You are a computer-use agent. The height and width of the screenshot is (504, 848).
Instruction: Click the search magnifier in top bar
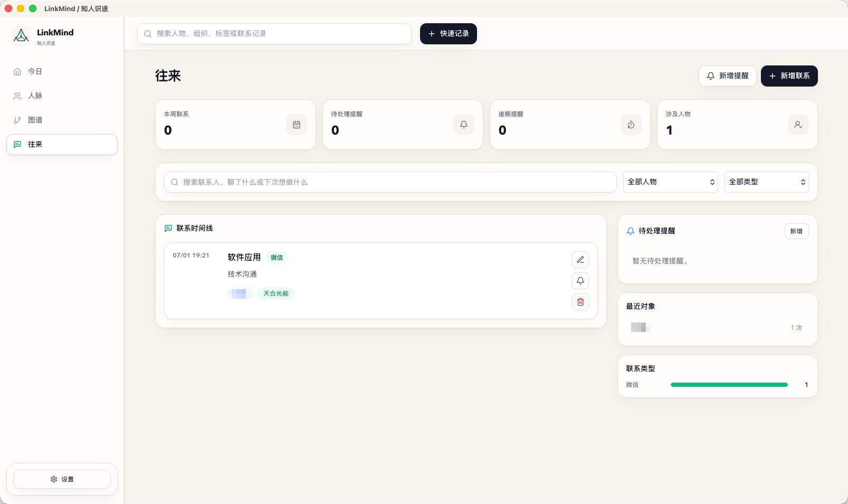148,34
